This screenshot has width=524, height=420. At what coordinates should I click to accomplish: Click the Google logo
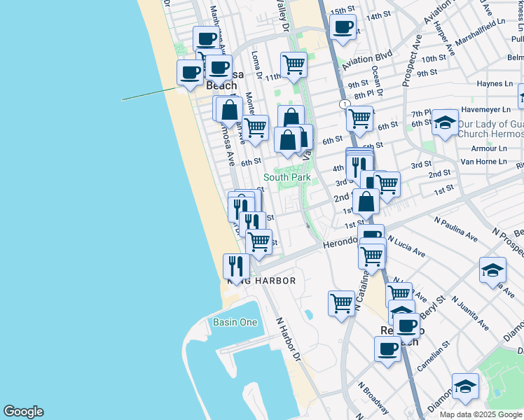(x=23, y=412)
